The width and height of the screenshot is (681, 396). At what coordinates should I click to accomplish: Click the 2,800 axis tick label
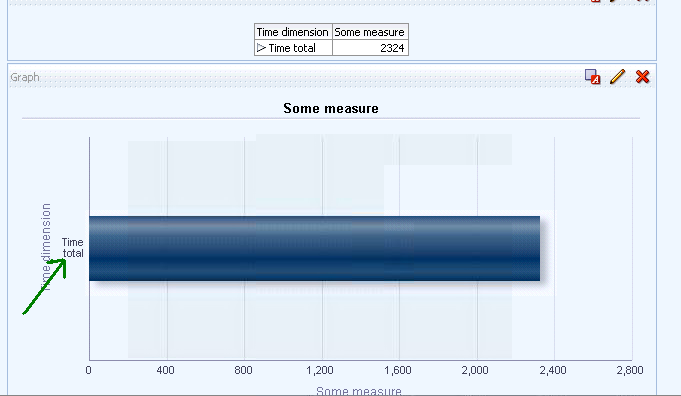click(630, 370)
